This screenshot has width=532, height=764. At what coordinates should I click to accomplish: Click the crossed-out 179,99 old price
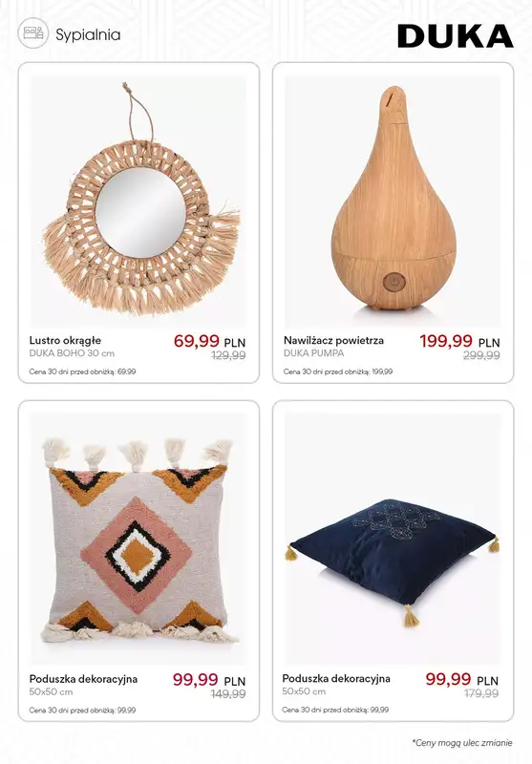click(481, 693)
